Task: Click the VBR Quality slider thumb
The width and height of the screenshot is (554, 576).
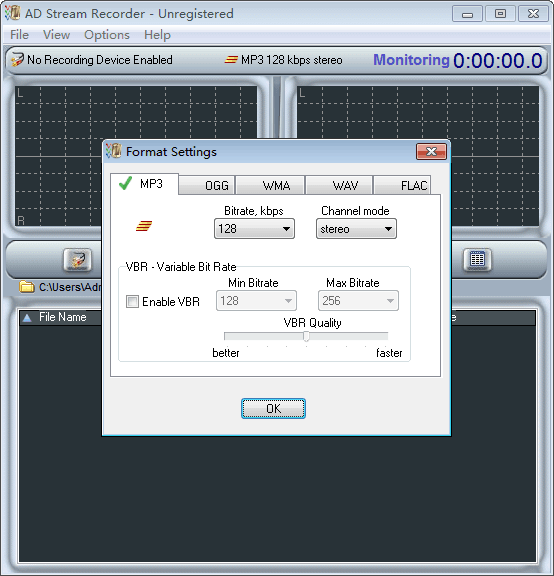Action: (x=306, y=336)
